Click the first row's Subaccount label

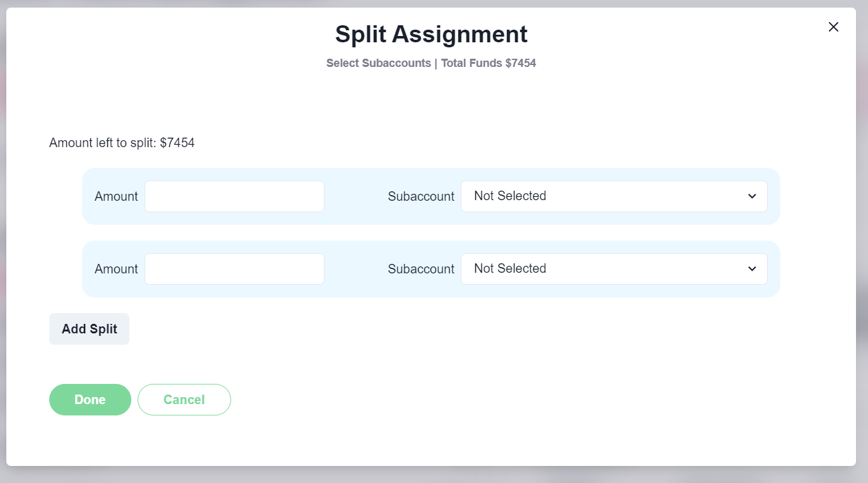pyautogui.click(x=421, y=196)
